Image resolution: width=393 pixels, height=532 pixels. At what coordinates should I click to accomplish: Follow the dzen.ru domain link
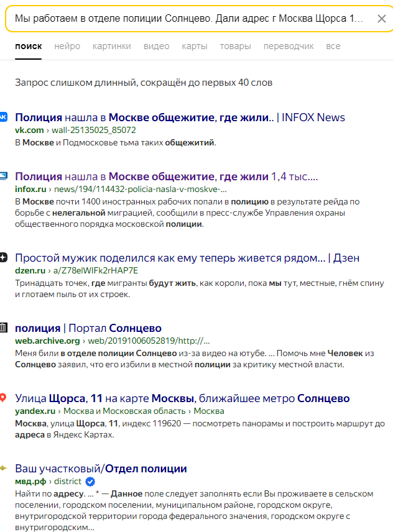[30, 270]
